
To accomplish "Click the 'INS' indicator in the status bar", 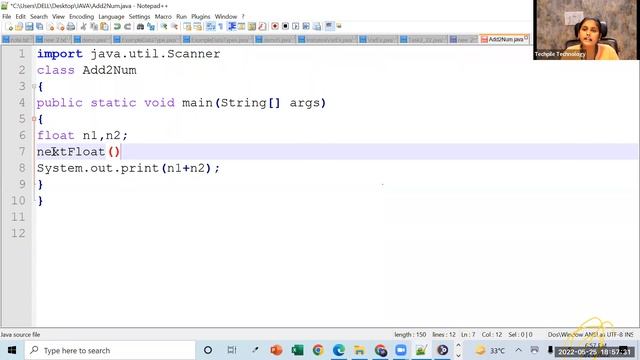I will 629,335.
